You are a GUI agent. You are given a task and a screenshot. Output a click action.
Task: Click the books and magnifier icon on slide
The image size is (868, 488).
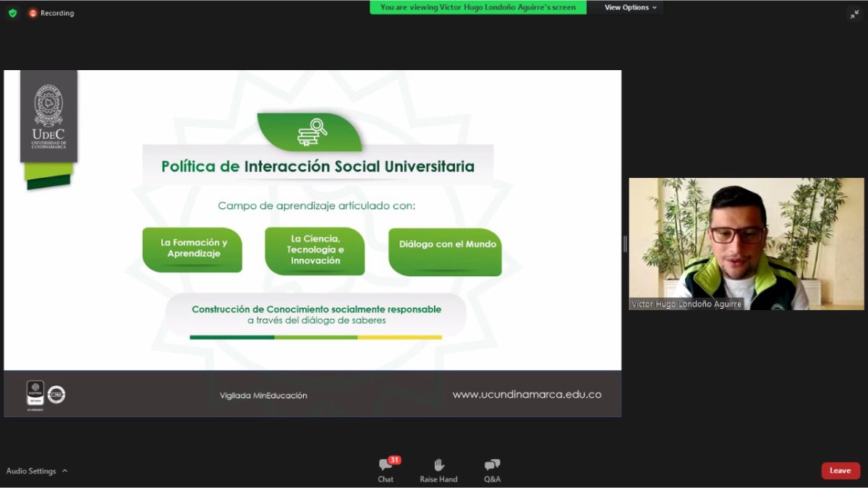click(312, 133)
